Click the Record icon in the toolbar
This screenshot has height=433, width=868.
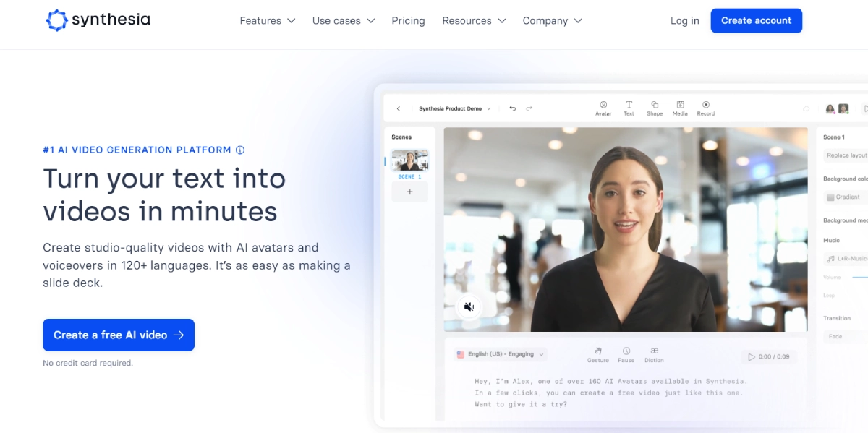(706, 106)
